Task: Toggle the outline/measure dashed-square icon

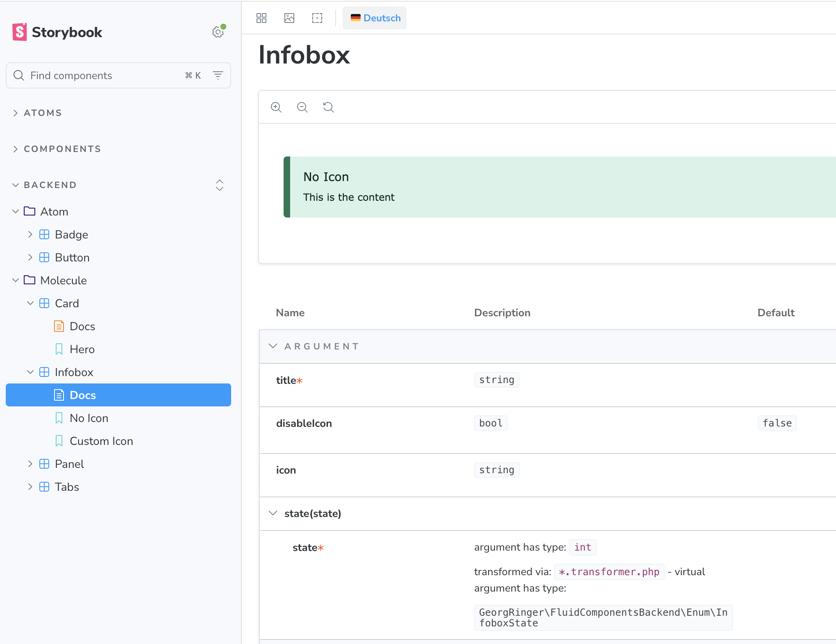Action: click(x=317, y=18)
